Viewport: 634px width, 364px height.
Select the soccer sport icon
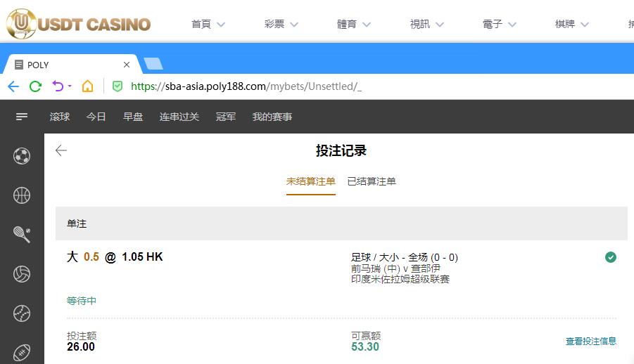point(22,156)
